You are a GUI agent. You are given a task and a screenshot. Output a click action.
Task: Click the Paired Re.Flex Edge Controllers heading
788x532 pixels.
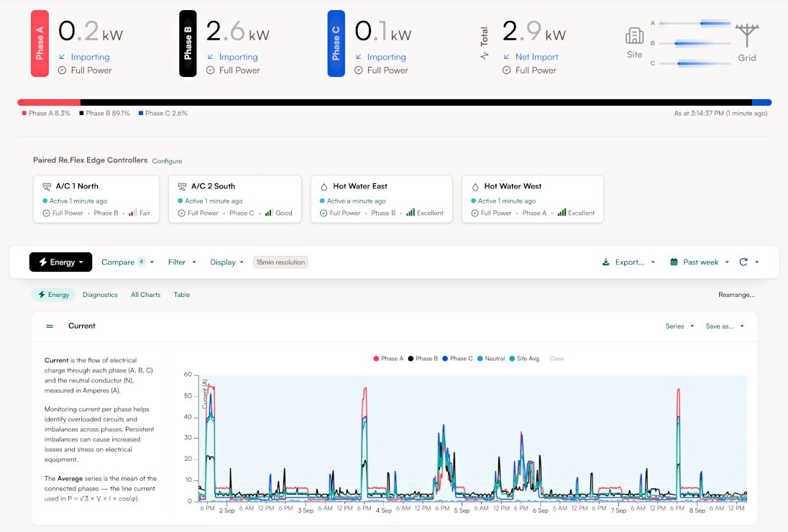(91, 160)
